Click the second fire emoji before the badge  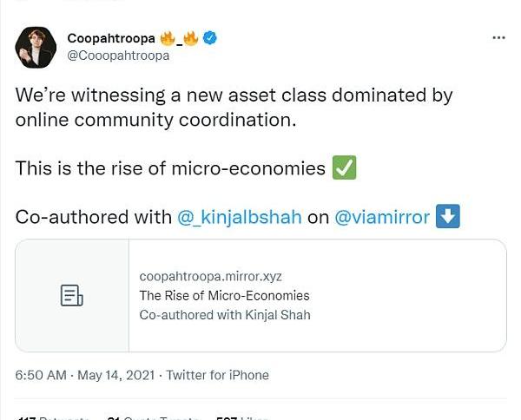[x=191, y=38]
